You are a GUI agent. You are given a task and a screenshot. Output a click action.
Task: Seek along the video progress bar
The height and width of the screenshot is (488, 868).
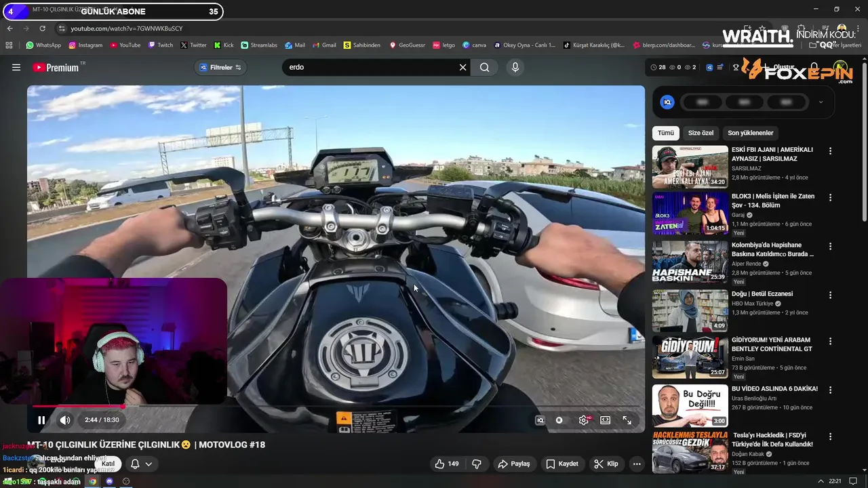(336, 407)
